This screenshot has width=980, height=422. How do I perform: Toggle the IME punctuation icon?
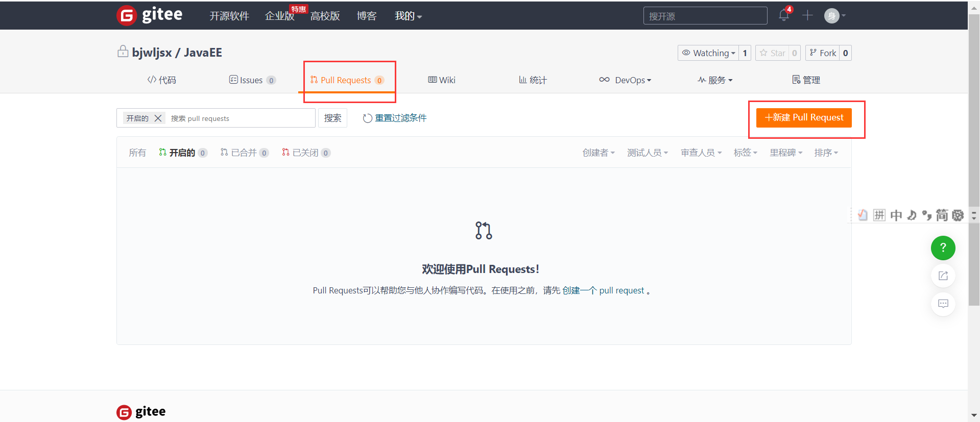pos(927,215)
